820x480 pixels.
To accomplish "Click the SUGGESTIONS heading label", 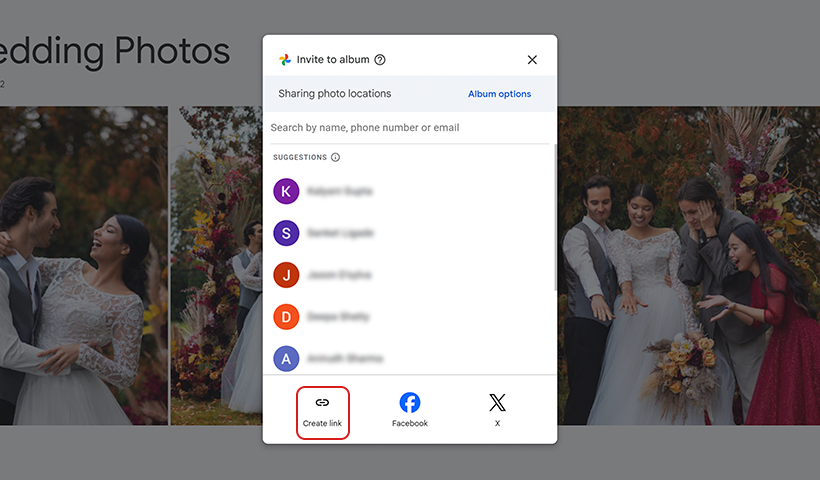I will pyautogui.click(x=300, y=157).
